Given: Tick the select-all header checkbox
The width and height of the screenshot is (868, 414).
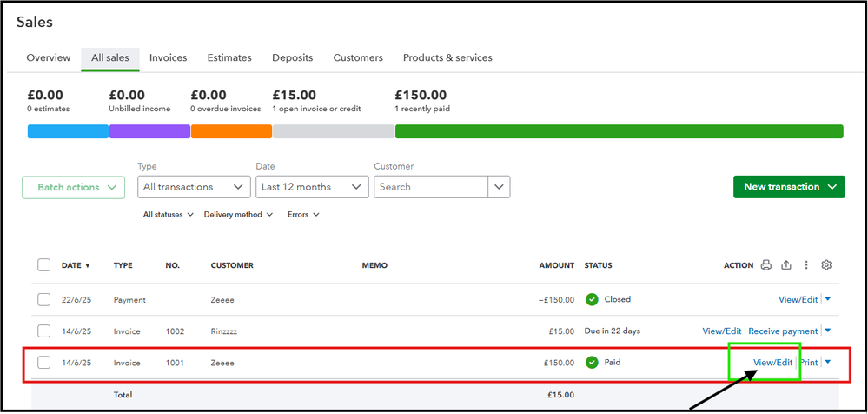Looking at the screenshot, I should point(44,265).
